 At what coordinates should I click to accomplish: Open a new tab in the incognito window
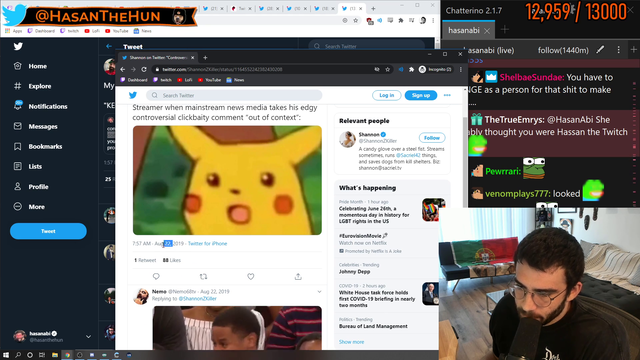coord(205,58)
